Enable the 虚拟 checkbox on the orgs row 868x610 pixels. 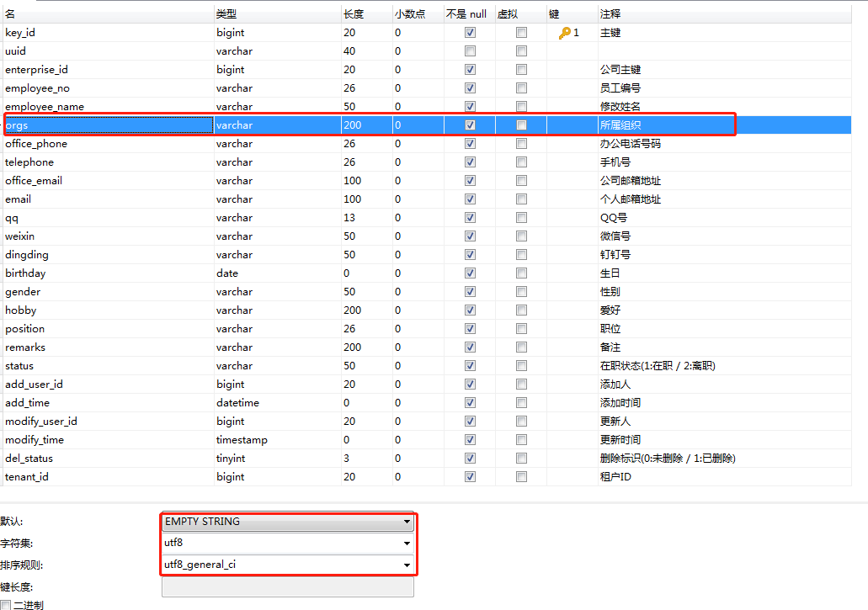pyautogui.click(x=521, y=125)
